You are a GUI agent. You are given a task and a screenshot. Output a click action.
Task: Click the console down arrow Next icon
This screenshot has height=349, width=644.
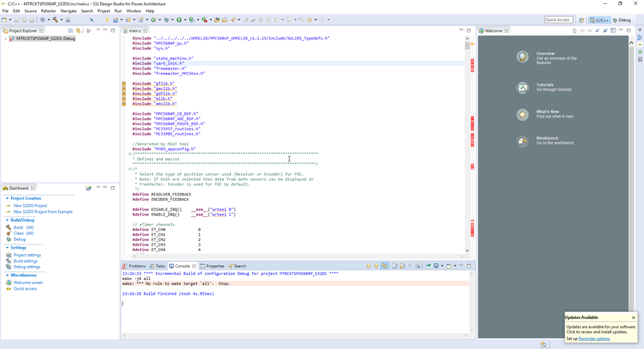pos(368,266)
